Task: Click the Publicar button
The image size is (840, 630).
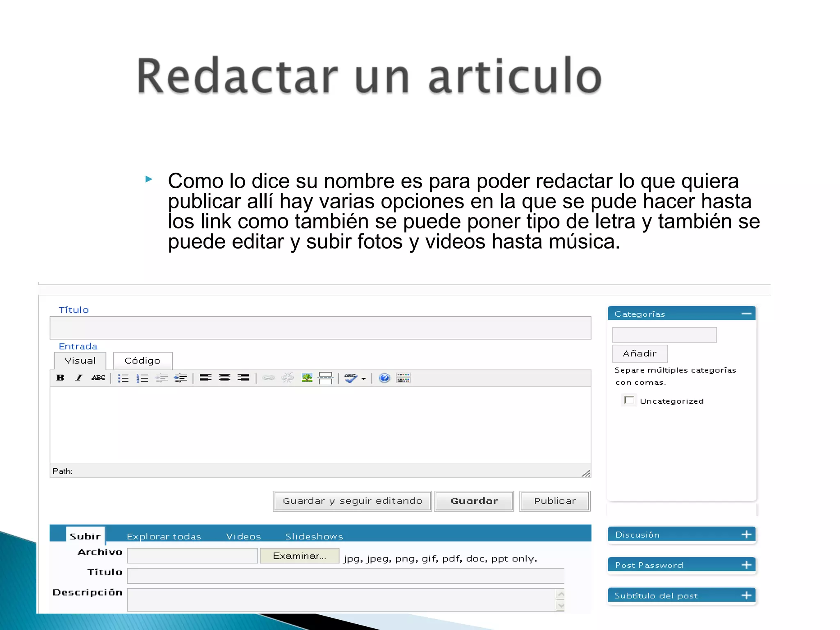Action: tap(555, 501)
